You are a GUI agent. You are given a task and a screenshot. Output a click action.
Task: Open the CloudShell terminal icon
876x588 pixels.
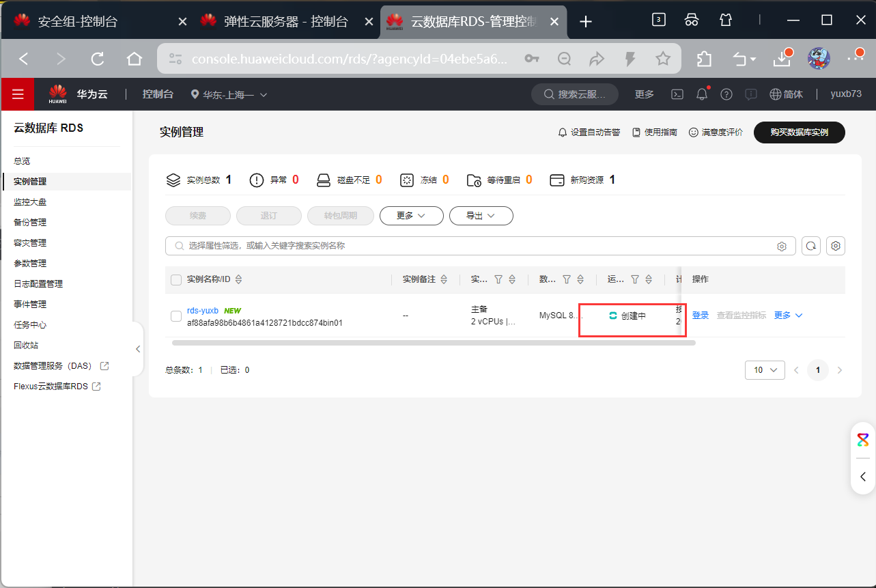tap(677, 94)
